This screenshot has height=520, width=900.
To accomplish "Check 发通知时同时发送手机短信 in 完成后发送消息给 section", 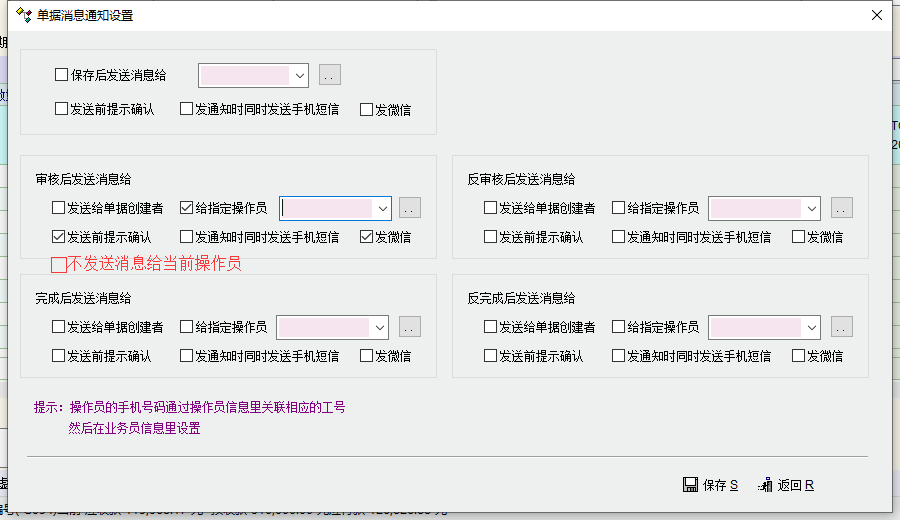I will click(x=187, y=356).
